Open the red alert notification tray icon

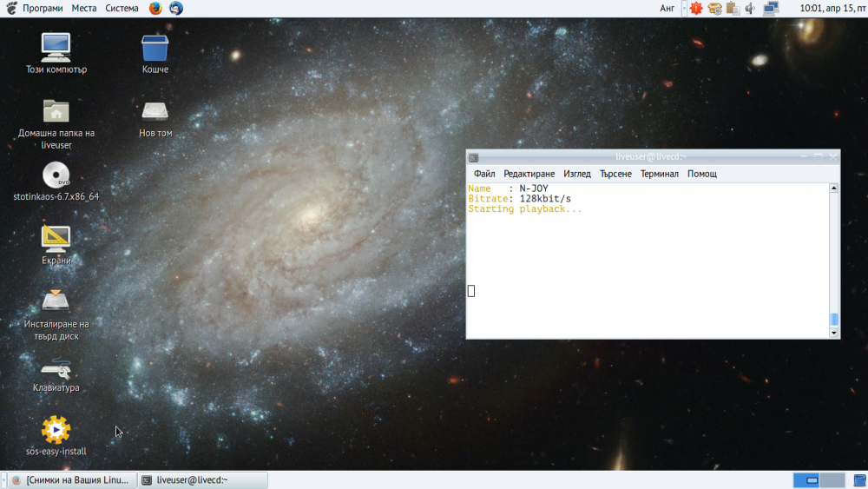pyautogui.click(x=696, y=9)
